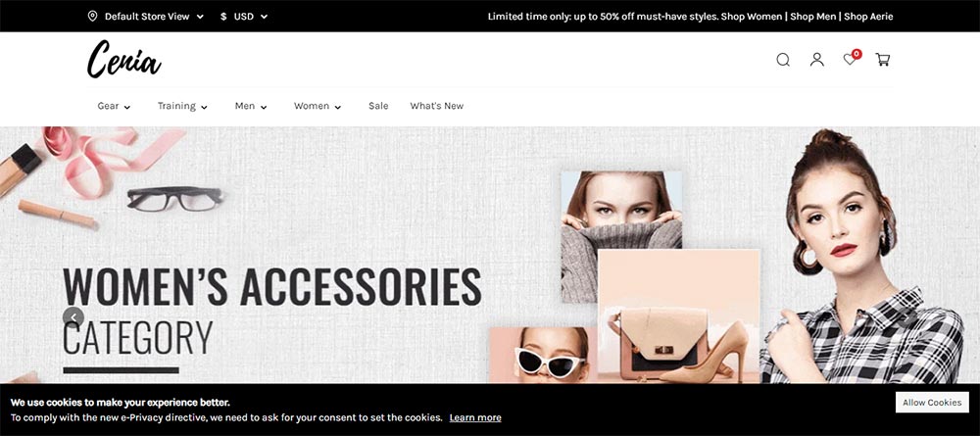Open the user account icon
Screen dimensions: 980x436
click(817, 60)
